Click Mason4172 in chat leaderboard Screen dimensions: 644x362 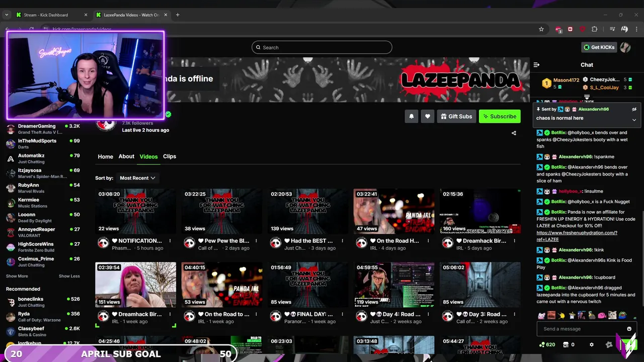[x=566, y=80]
